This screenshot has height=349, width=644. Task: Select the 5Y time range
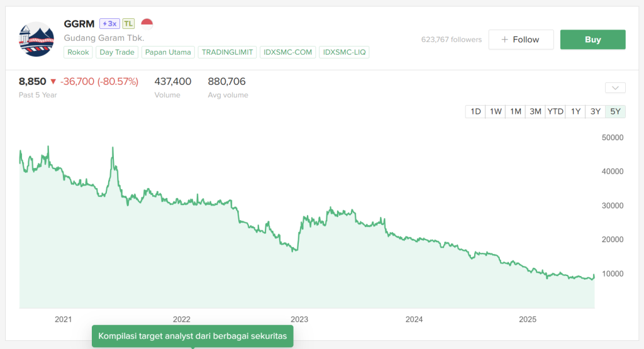615,112
